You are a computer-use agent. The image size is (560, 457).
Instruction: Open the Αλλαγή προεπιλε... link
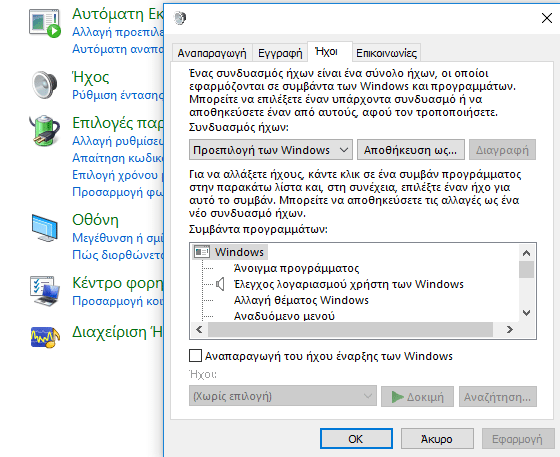(118, 32)
